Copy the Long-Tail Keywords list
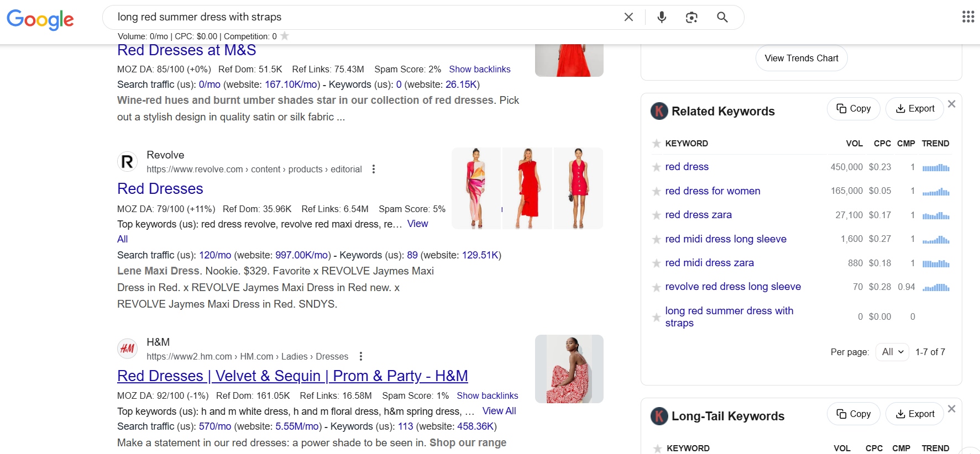Image resolution: width=980 pixels, height=454 pixels. point(853,414)
